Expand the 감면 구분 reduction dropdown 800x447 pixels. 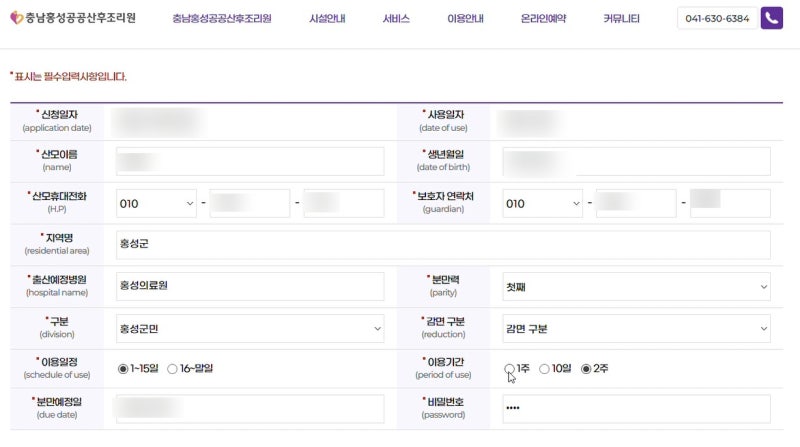(x=636, y=329)
